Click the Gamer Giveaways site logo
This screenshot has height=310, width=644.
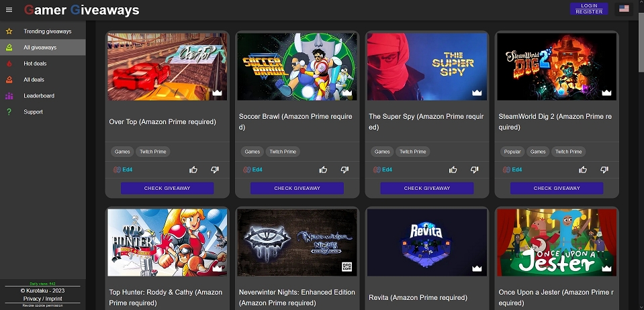coord(82,10)
